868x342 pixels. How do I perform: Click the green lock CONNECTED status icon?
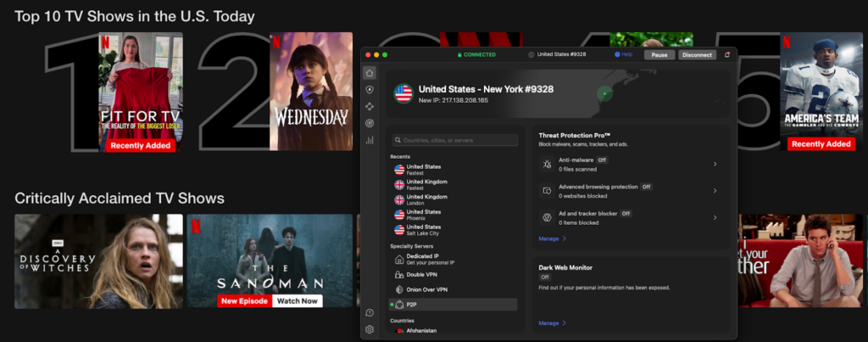[x=459, y=55]
